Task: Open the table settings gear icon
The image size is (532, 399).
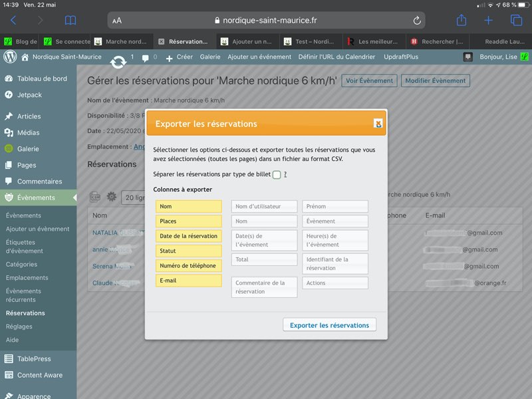Action: point(112,197)
